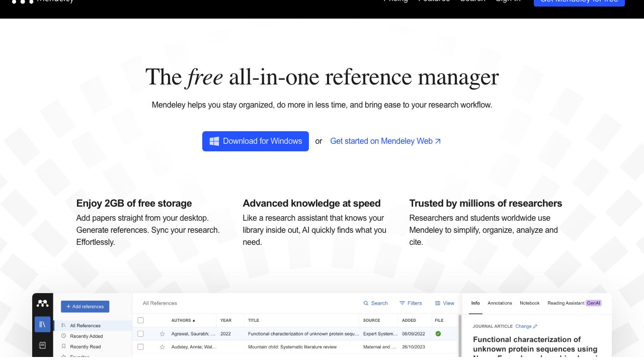Switch to the Notebook tab

click(529, 303)
